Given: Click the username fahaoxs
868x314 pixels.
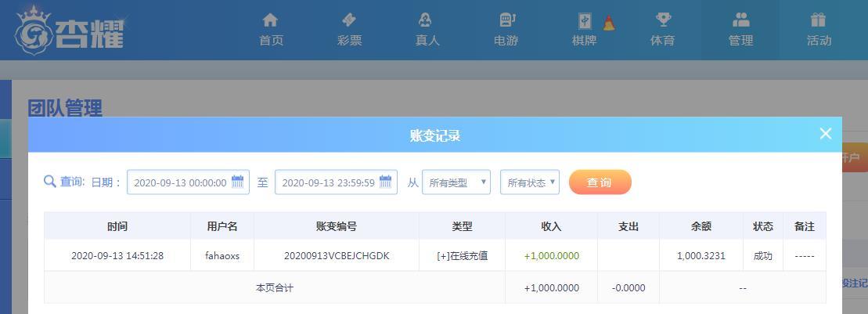Looking at the screenshot, I should pyautogui.click(x=222, y=256).
